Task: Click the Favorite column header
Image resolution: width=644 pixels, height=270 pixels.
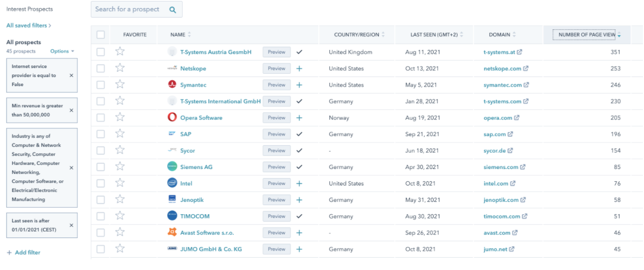Action: click(x=135, y=35)
